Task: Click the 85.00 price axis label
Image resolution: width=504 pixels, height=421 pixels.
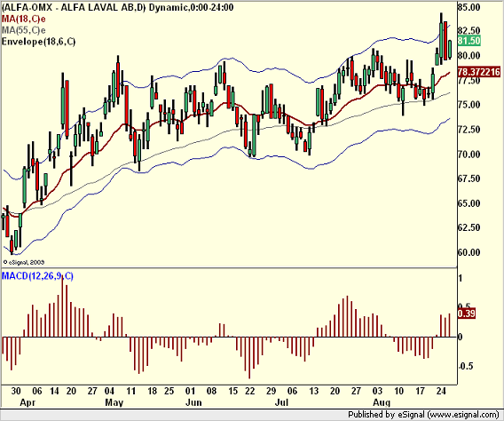Action: point(469,7)
